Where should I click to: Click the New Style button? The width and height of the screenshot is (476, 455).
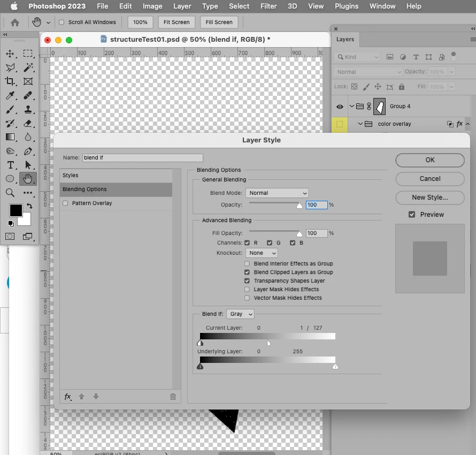coord(430,198)
